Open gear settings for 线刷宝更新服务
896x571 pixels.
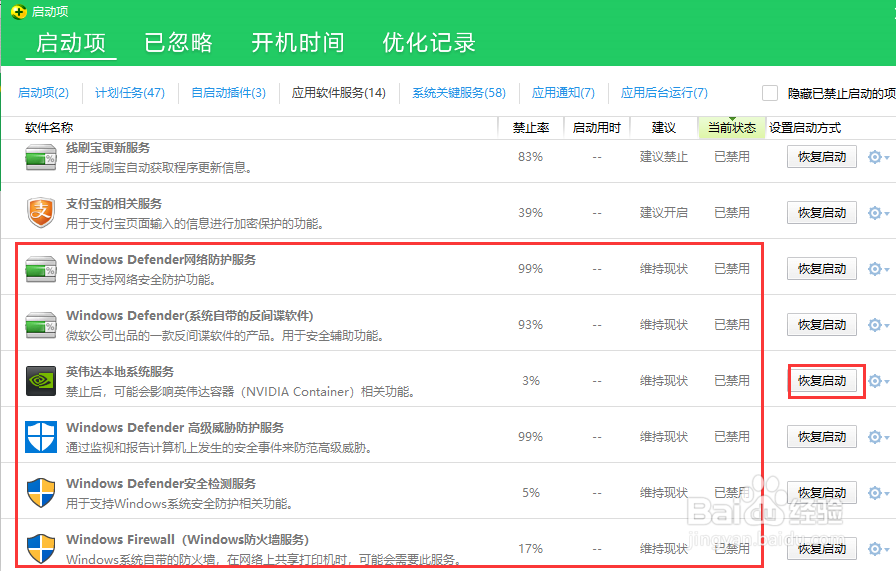tap(878, 157)
